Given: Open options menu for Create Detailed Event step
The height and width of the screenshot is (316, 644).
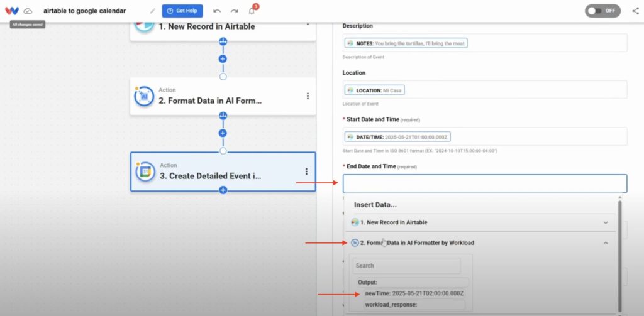Looking at the screenshot, I should [x=306, y=172].
